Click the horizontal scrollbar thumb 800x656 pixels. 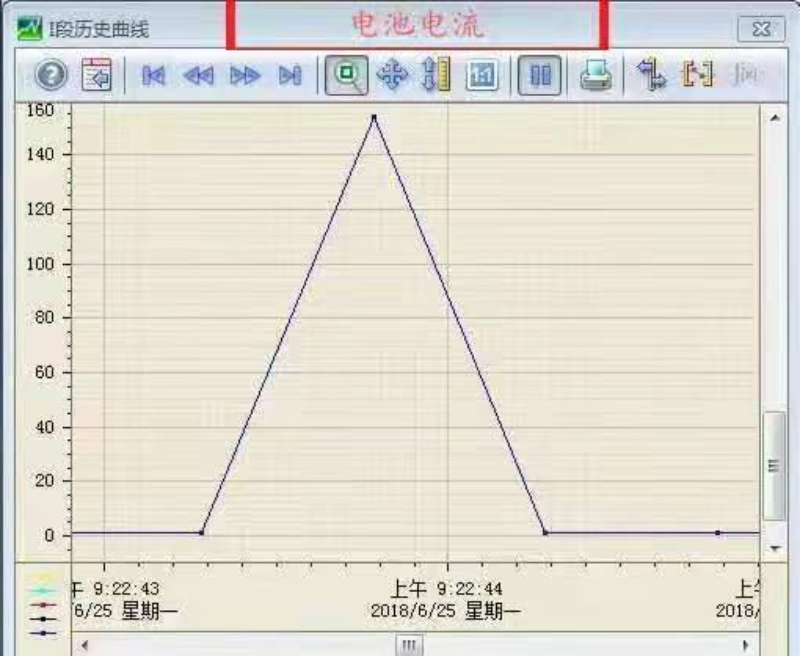pyautogui.click(x=409, y=645)
